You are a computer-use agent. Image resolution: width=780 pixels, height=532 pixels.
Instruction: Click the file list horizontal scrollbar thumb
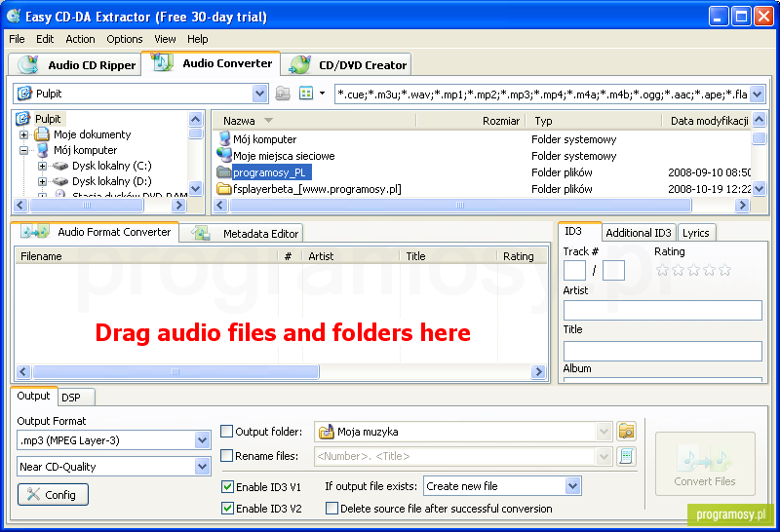pos(460,205)
